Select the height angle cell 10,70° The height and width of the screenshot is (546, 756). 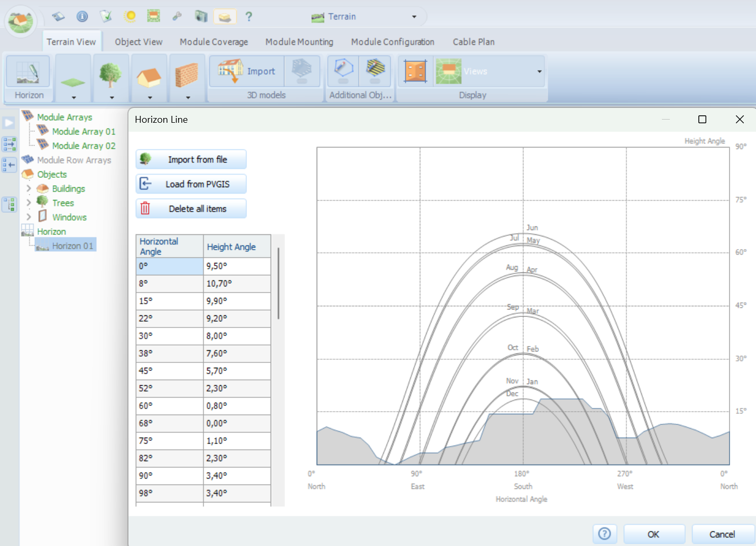[x=237, y=284]
